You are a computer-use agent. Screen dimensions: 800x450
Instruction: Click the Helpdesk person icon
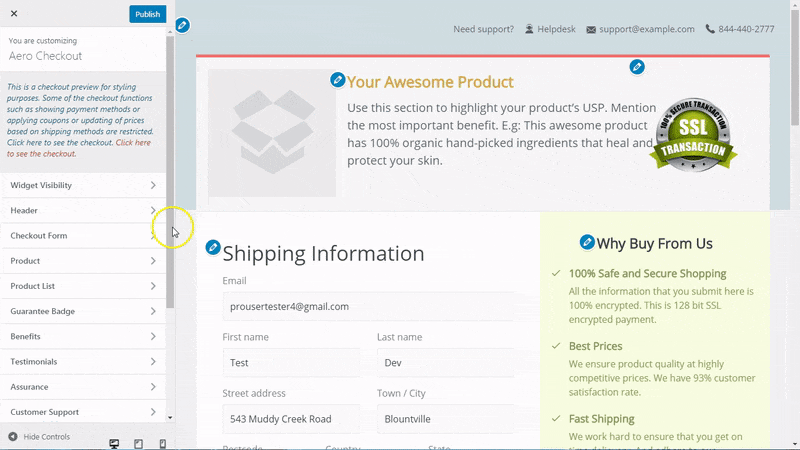pos(529,29)
